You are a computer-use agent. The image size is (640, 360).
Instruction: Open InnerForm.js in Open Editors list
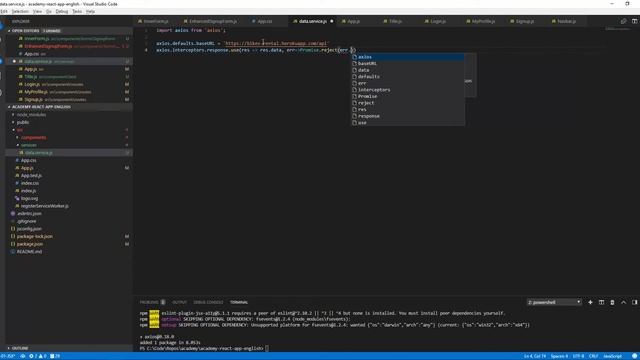pyautogui.click(x=37, y=38)
